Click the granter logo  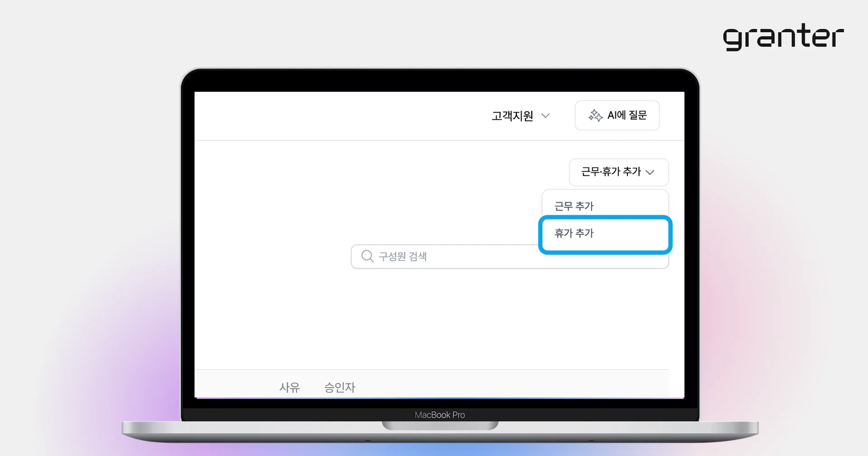(783, 37)
